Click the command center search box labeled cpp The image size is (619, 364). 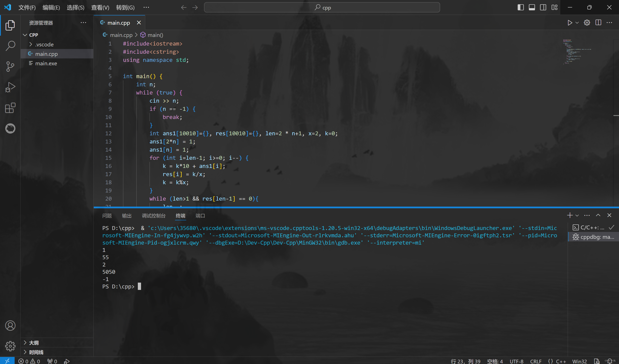point(322,7)
